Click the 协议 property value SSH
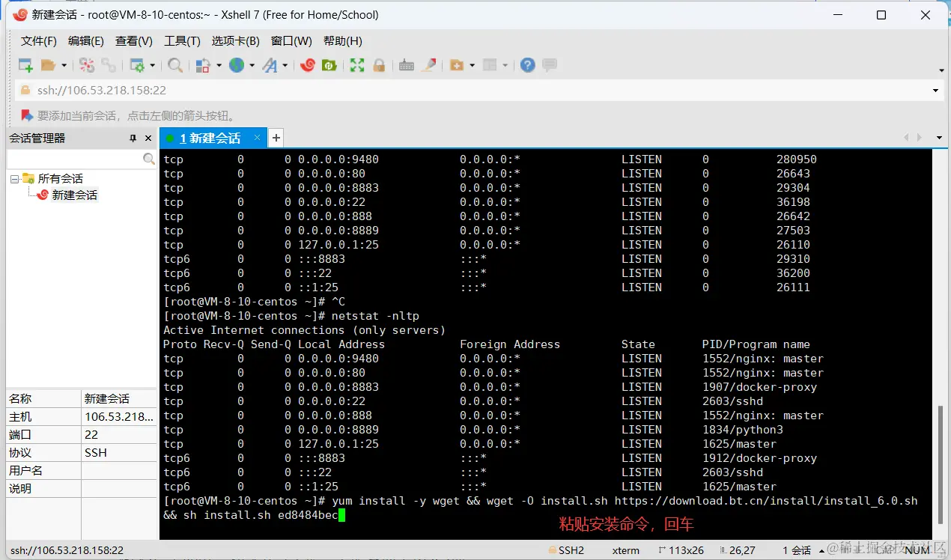 (119, 452)
